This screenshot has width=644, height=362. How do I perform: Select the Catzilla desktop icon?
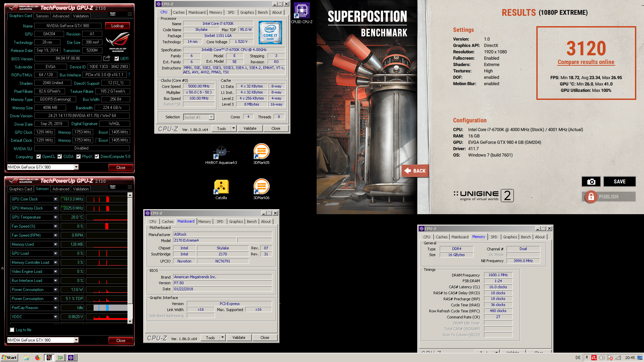point(221,190)
